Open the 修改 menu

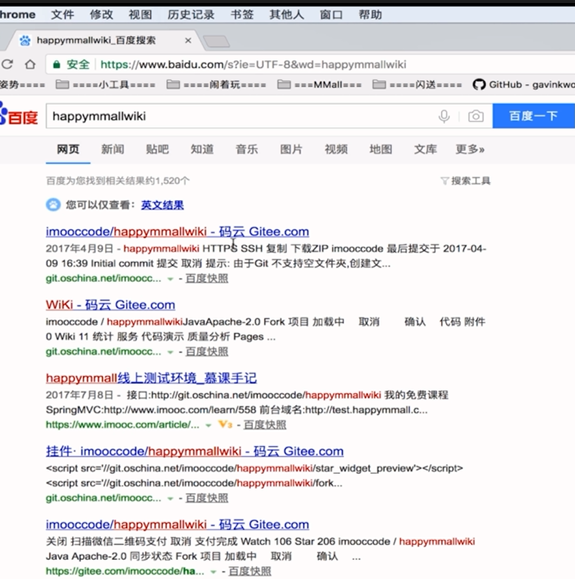[x=101, y=15]
